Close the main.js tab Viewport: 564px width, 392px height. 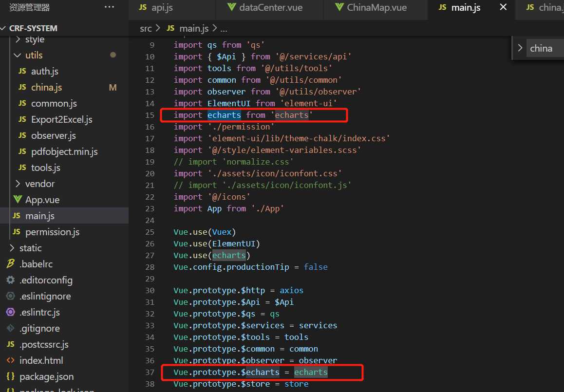(503, 7)
